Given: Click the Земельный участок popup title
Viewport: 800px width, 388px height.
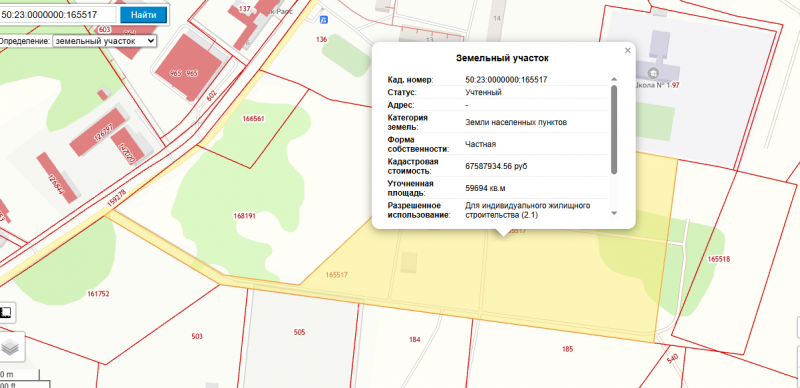Looking at the screenshot, I should tap(503, 58).
